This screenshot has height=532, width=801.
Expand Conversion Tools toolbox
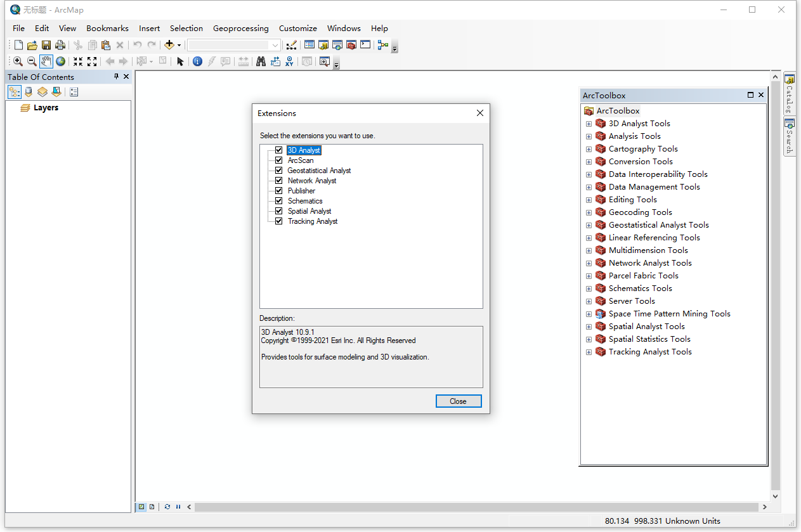589,162
